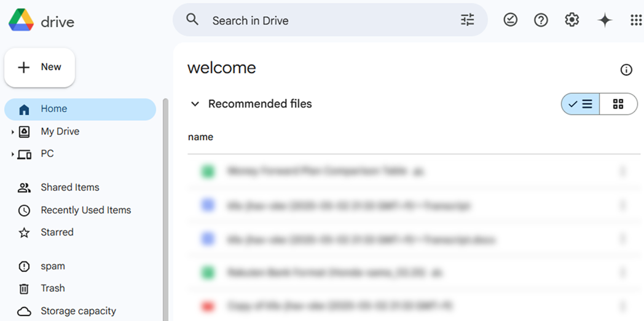
Task: Switch to list view layout
Action: (x=580, y=104)
